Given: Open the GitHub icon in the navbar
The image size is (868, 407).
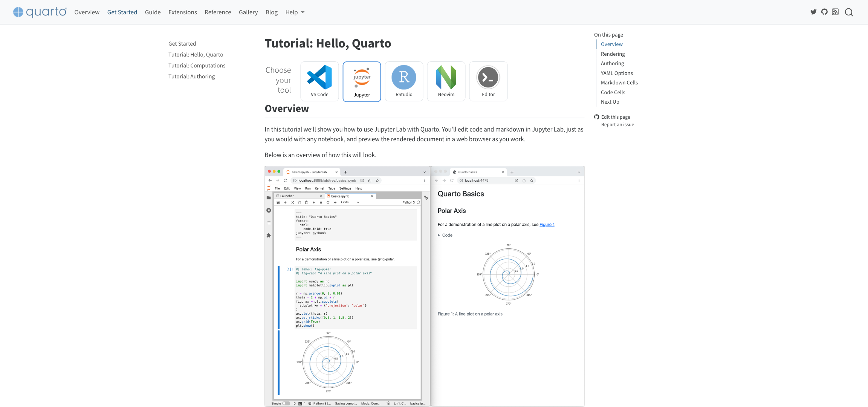Looking at the screenshot, I should pos(824,12).
